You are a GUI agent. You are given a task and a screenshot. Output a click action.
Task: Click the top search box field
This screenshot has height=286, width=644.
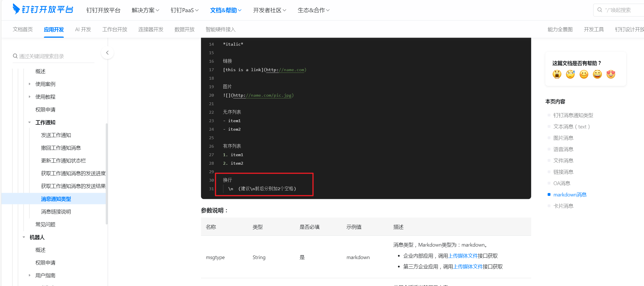(x=618, y=10)
